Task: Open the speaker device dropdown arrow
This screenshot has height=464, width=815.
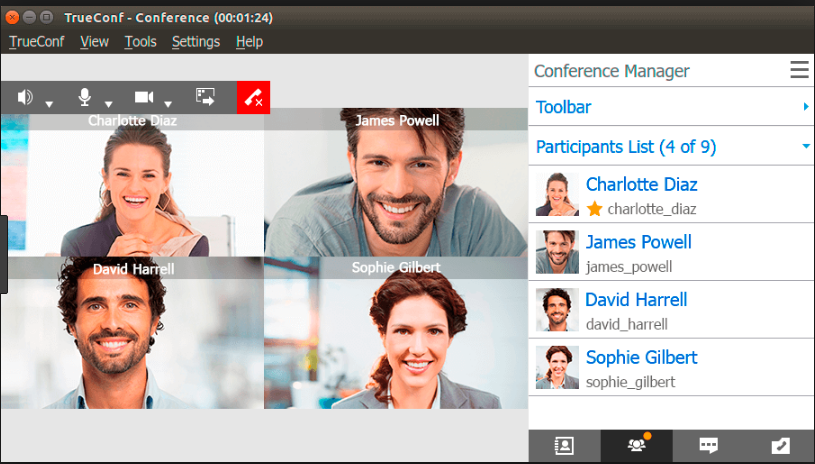Action: point(49,103)
